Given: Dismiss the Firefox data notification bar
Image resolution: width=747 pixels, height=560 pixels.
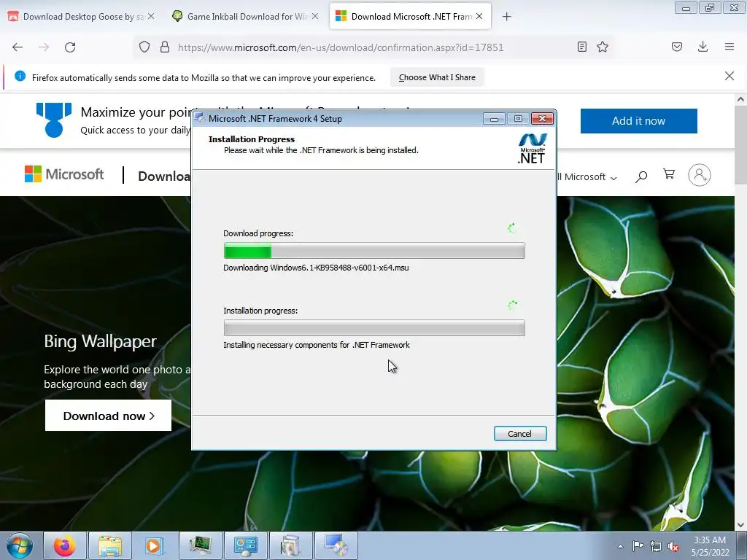Looking at the screenshot, I should (729, 76).
